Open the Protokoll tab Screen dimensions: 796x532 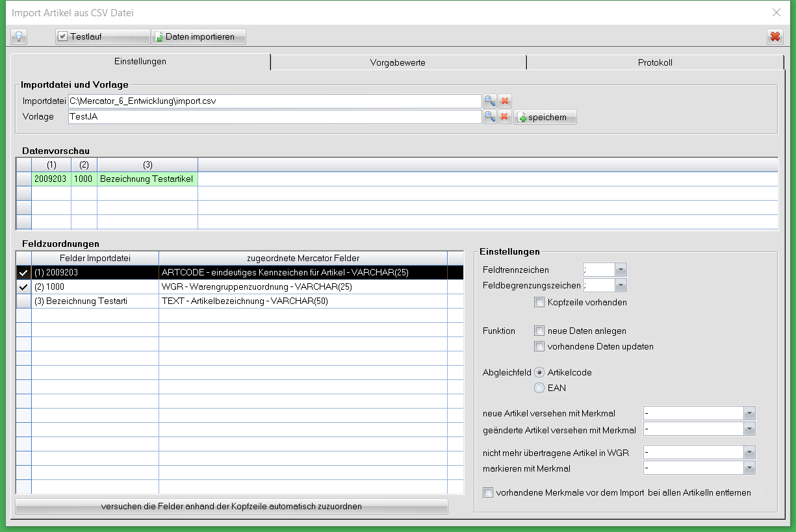655,62
